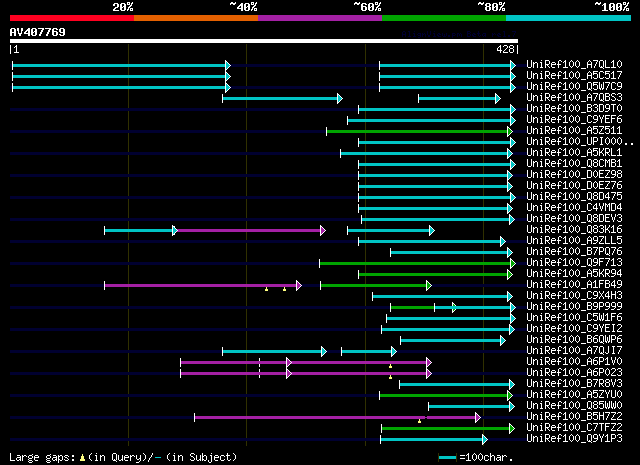
Task: Open hit UniRef100_B7R8V3
Action: tap(574, 384)
